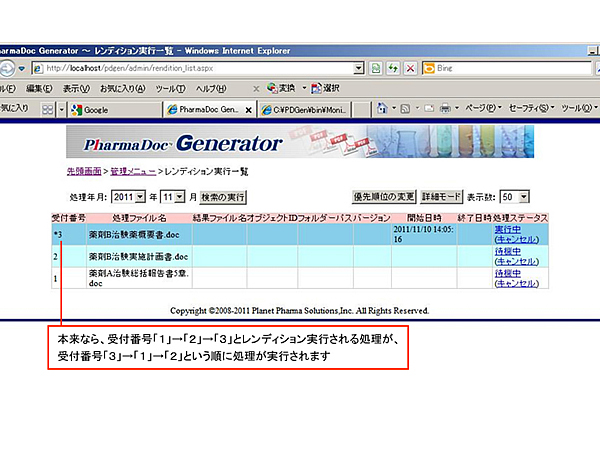The width and height of the screenshot is (600, 450).
Task: Close the PharmaDoc Gen tab
Action: tap(249, 110)
